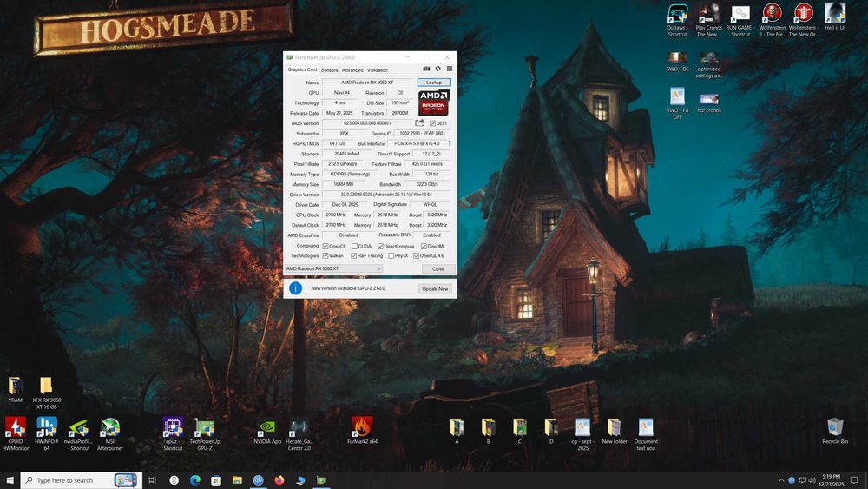Click the GPU Name field
The width and height of the screenshot is (868, 489).
point(367,82)
